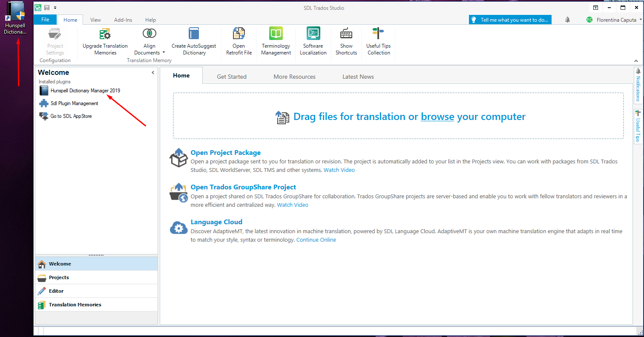644x337 pixels.
Task: Click the Show Shortcuts keyboard icon
Action: (346, 34)
